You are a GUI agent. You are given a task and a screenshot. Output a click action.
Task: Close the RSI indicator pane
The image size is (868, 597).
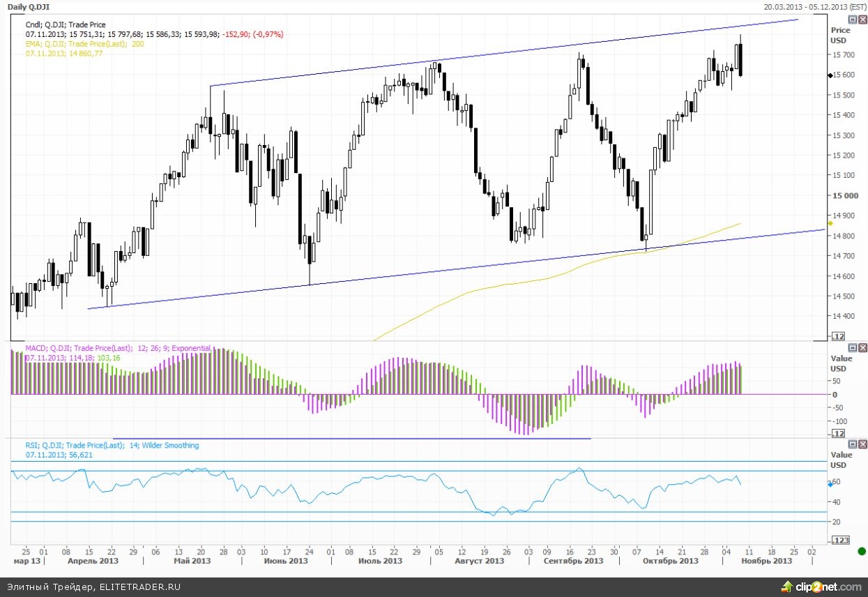(x=862, y=444)
